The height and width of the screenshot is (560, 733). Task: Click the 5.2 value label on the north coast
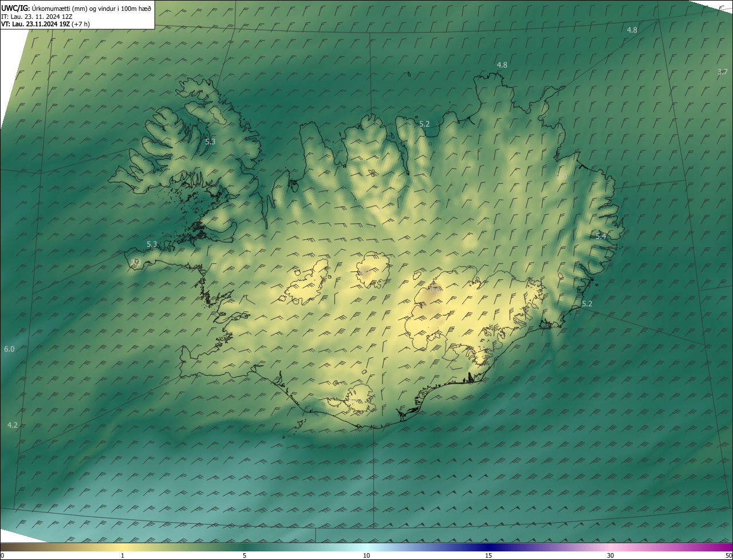(424, 124)
